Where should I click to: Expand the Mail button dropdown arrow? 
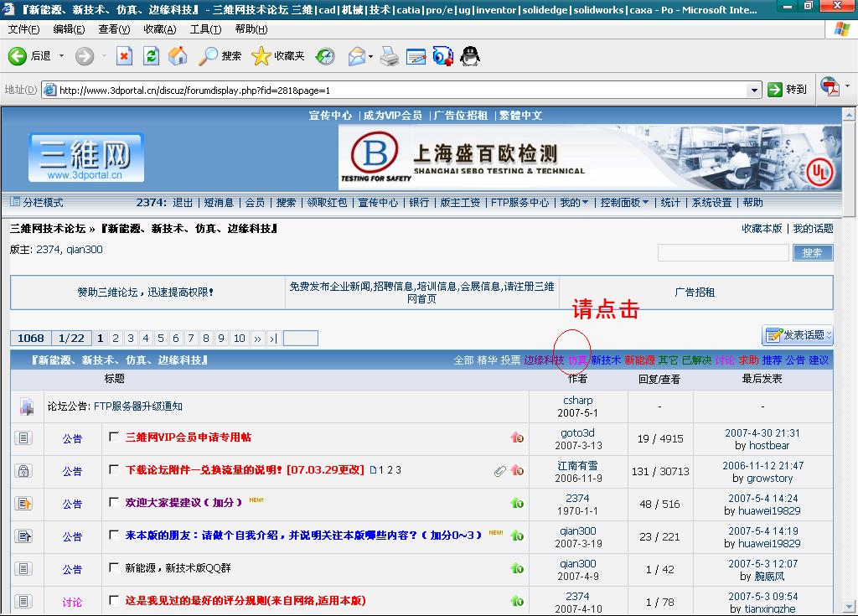(x=371, y=56)
